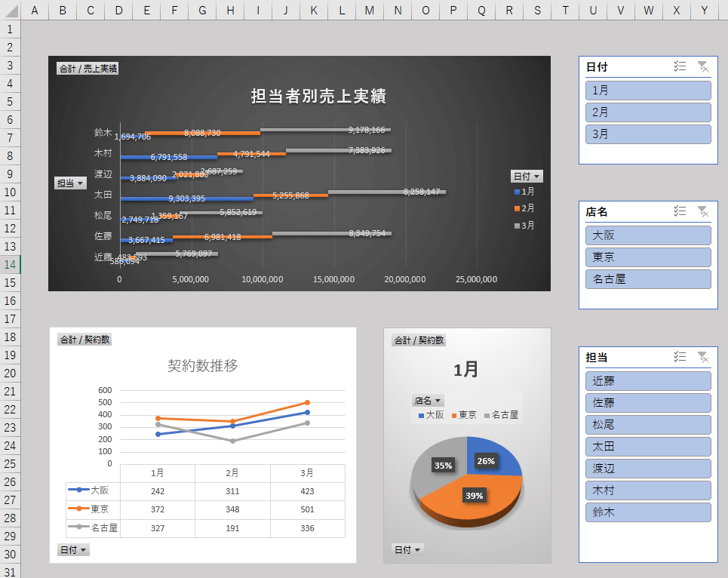
Task: Clear filter icon in 日付 slicer
Action: click(702, 66)
